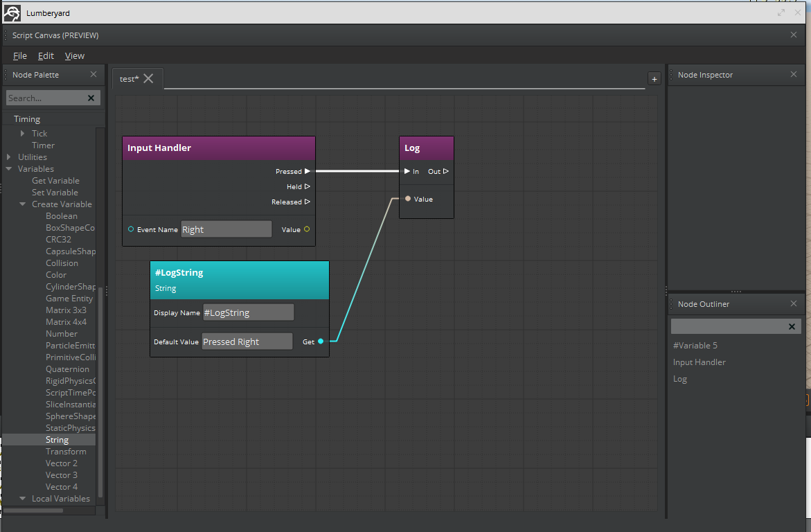Edit the Default Value Pressed Right field
The width and height of the screenshot is (811, 532).
(x=247, y=342)
